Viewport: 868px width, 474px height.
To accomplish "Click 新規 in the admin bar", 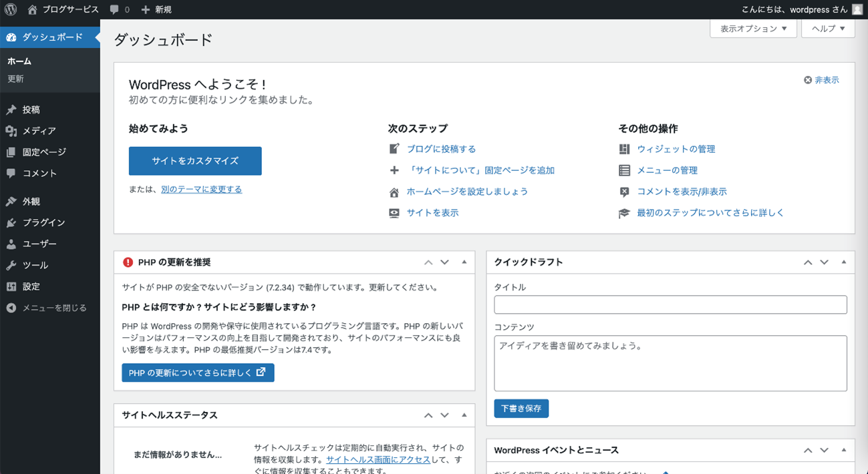I will tap(156, 9).
